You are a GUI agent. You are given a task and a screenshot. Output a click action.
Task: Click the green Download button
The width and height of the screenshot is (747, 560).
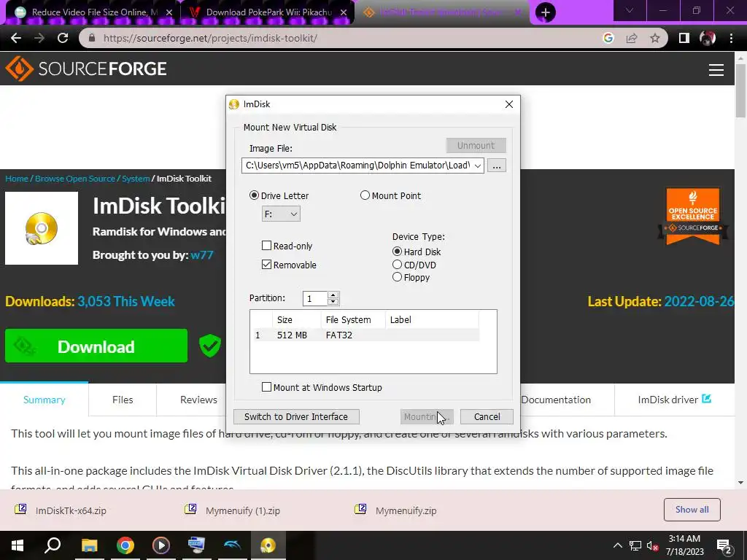(x=96, y=346)
